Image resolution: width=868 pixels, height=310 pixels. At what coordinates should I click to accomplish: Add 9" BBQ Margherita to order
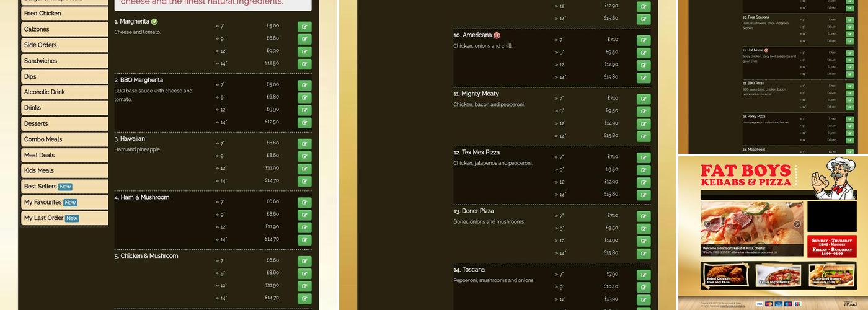tap(304, 98)
